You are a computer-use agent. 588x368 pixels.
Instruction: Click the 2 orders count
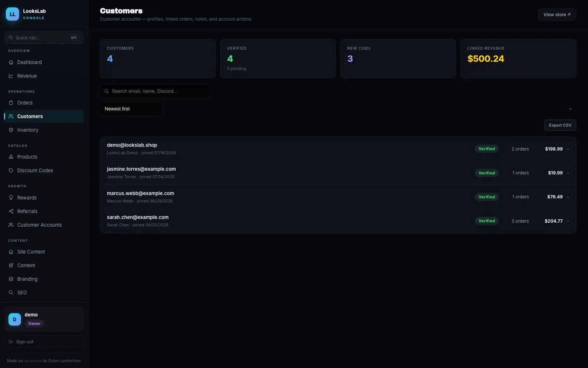point(520,149)
